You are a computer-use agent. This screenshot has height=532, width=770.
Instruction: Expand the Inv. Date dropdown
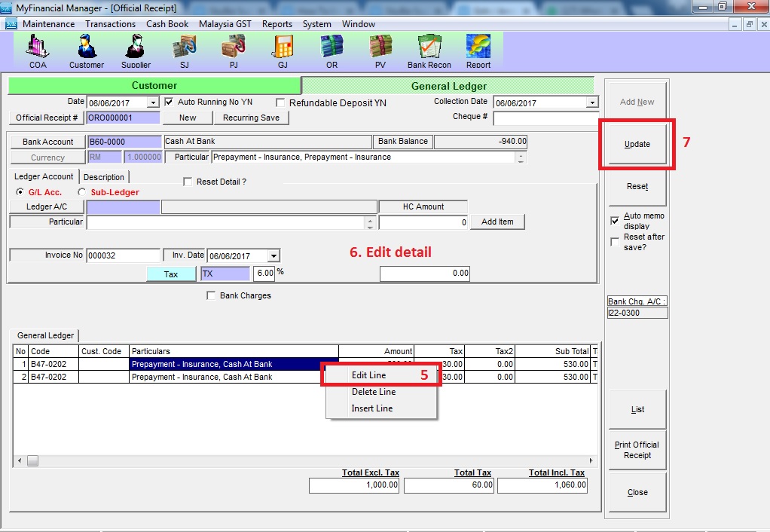pos(273,256)
